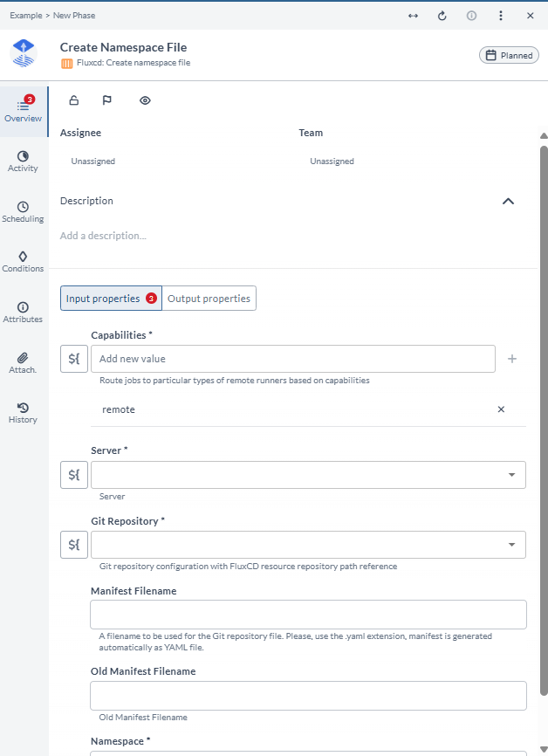
Task: Open the Scheduling sidebar tab
Action: pos(23,212)
